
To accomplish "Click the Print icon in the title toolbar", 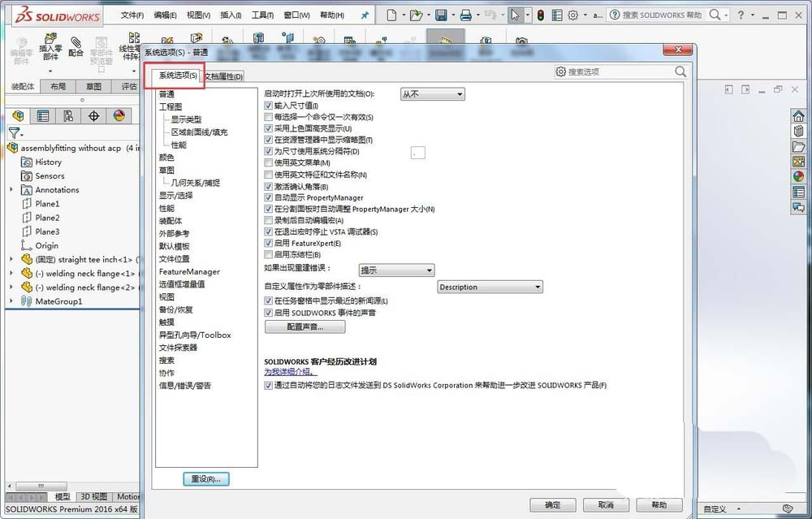I will point(465,15).
